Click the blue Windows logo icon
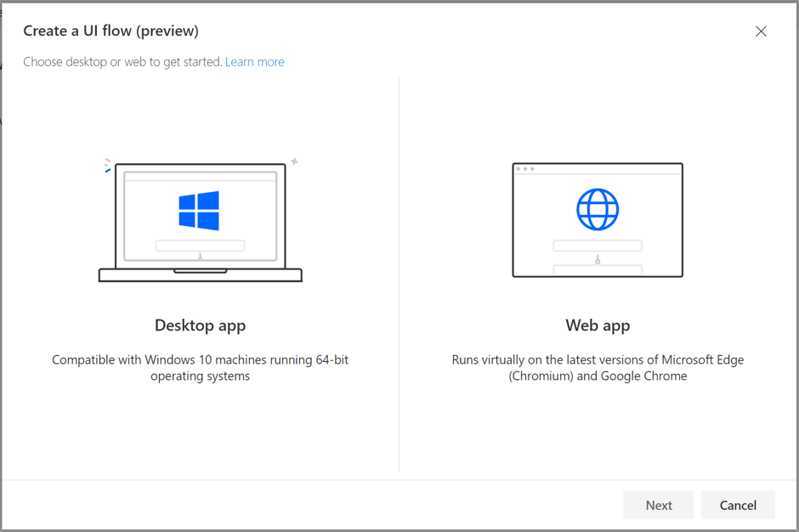Image resolution: width=799 pixels, height=532 pixels. pos(199,211)
